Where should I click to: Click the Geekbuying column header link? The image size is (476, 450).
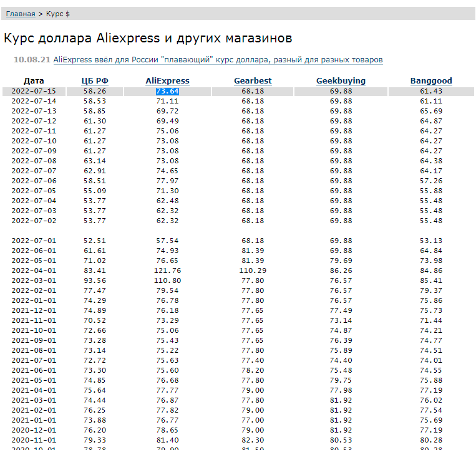341,81
